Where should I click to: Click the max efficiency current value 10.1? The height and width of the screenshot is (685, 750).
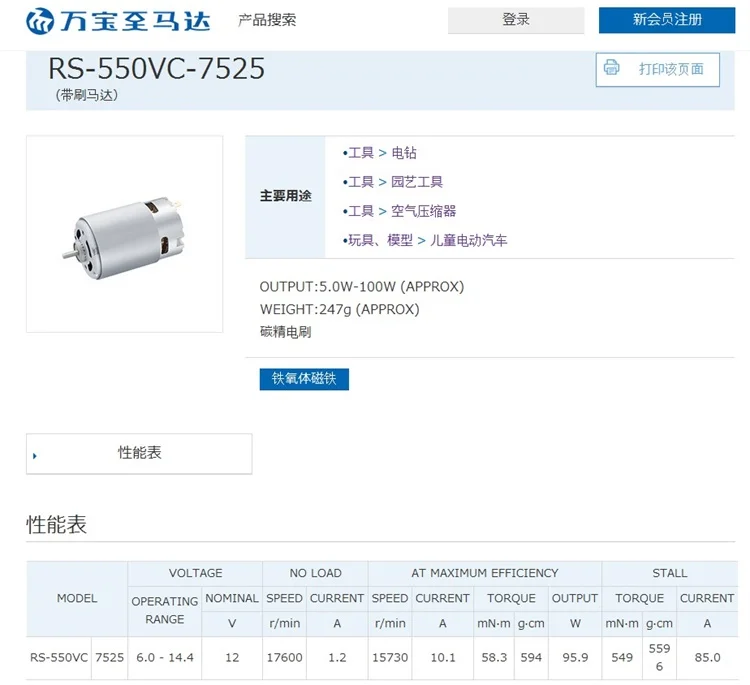[443, 658]
